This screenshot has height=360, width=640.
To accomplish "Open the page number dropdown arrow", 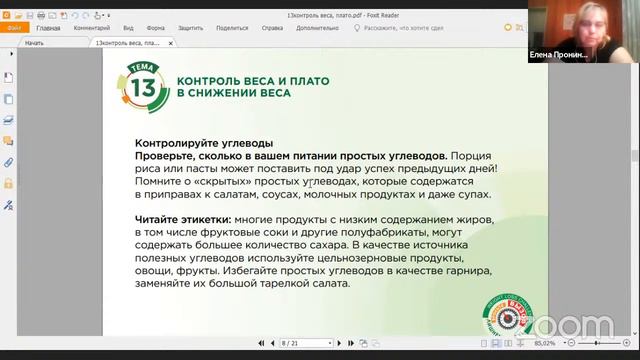I will (330, 343).
